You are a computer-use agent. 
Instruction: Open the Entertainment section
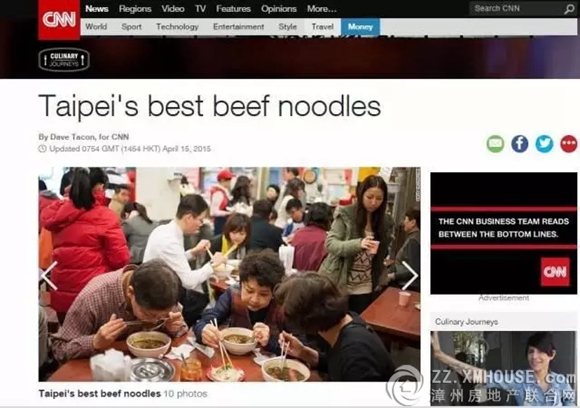(239, 27)
